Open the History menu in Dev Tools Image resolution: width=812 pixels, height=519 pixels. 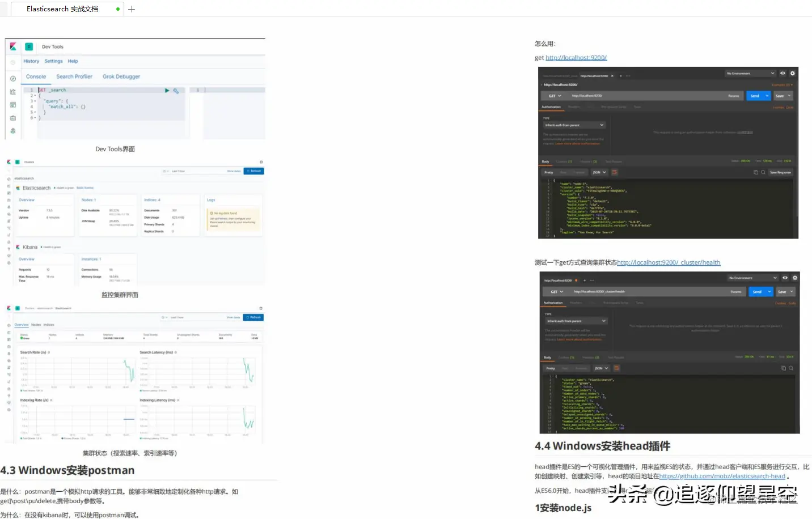(x=31, y=61)
